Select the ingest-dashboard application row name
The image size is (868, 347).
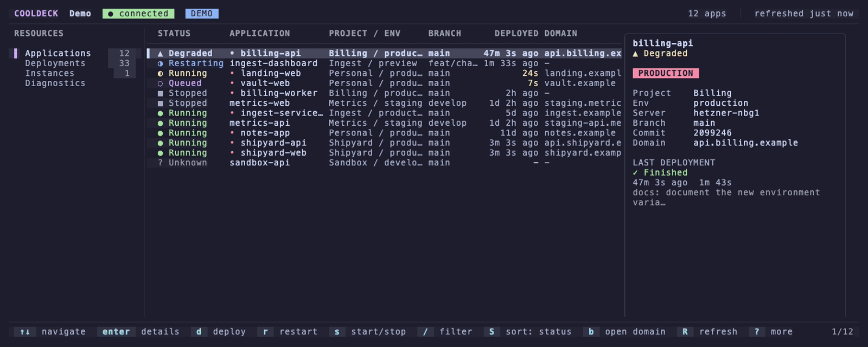click(273, 63)
